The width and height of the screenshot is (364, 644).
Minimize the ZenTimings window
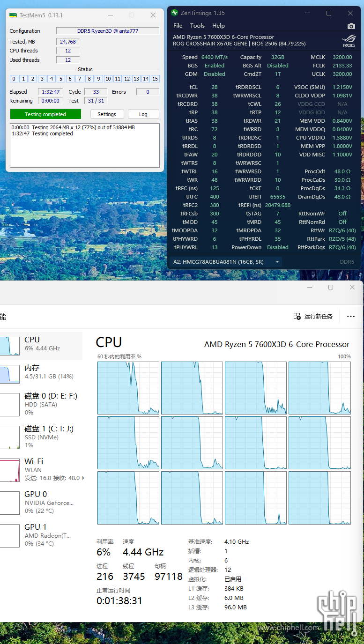307,13
